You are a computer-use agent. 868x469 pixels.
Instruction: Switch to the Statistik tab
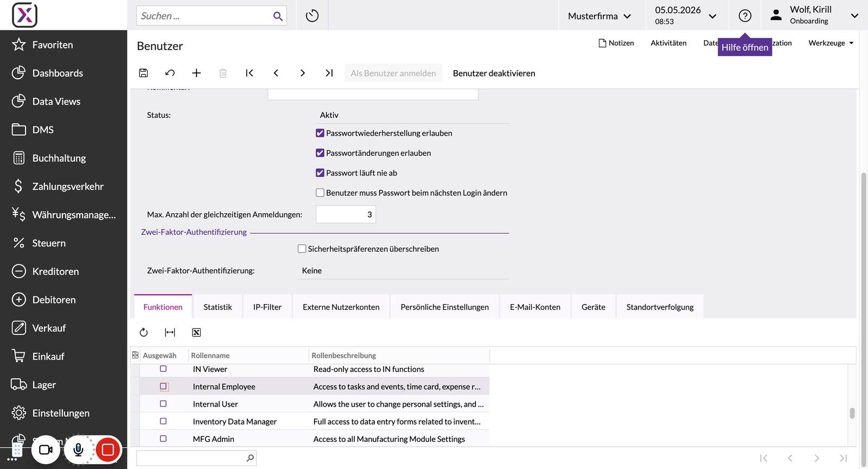[x=218, y=307]
